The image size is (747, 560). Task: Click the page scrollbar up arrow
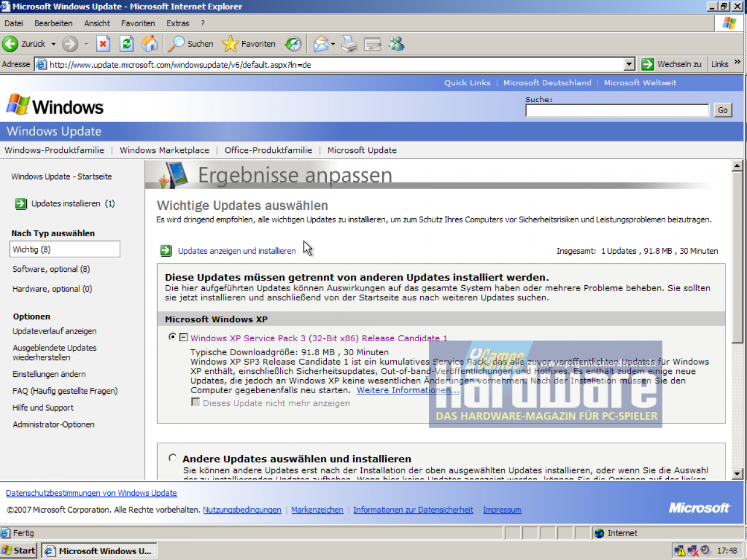click(737, 166)
